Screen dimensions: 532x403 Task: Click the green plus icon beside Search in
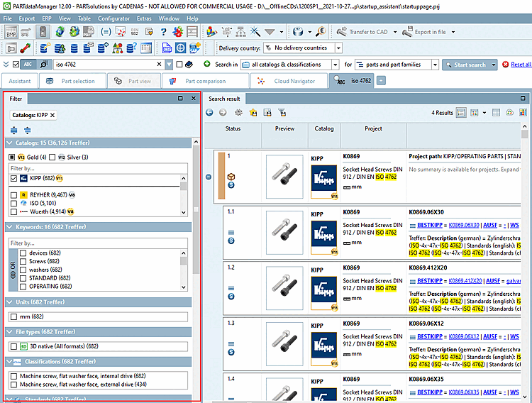[207, 65]
